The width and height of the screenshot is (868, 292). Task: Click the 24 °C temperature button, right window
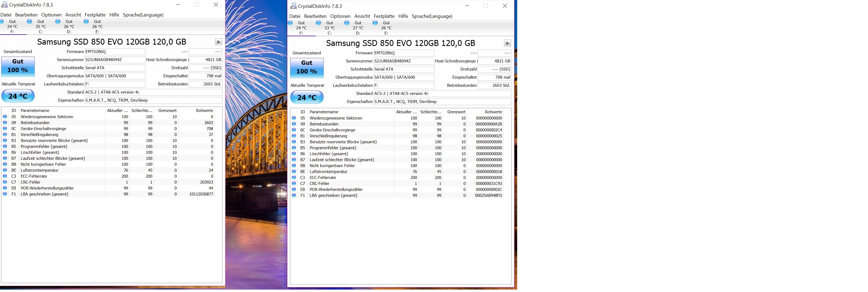[307, 97]
